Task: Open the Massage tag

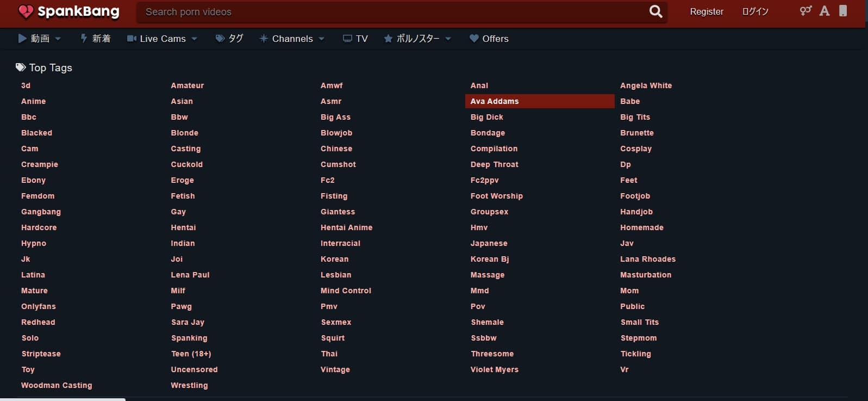Action: (x=488, y=275)
